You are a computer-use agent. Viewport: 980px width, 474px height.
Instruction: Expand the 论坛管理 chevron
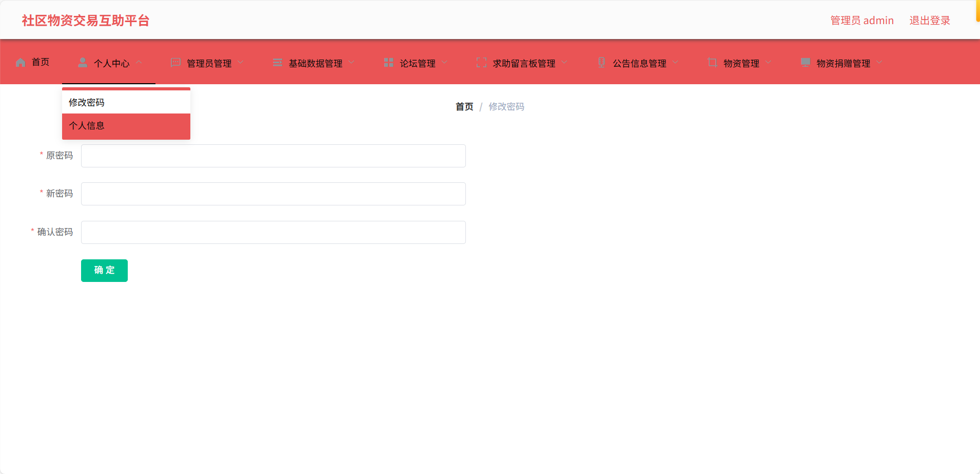pyautogui.click(x=444, y=63)
